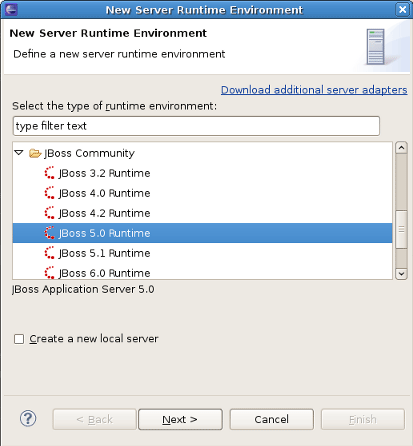Click the disabled Finish button
The width and height of the screenshot is (413, 446).
[363, 419]
